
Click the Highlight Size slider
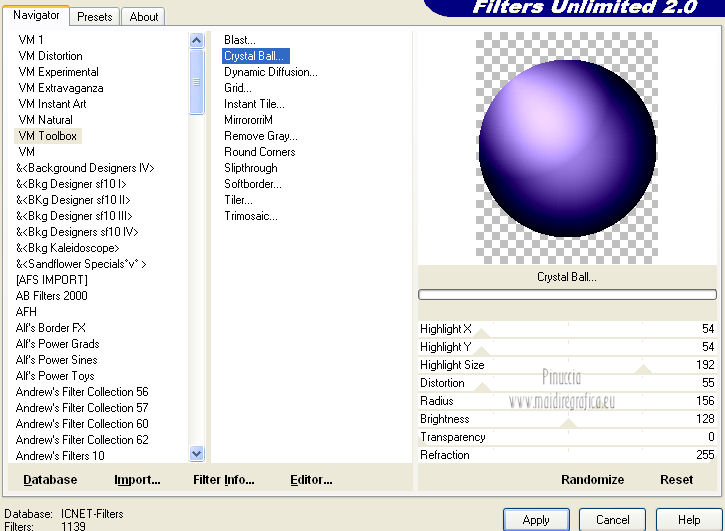pyautogui.click(x=567, y=365)
